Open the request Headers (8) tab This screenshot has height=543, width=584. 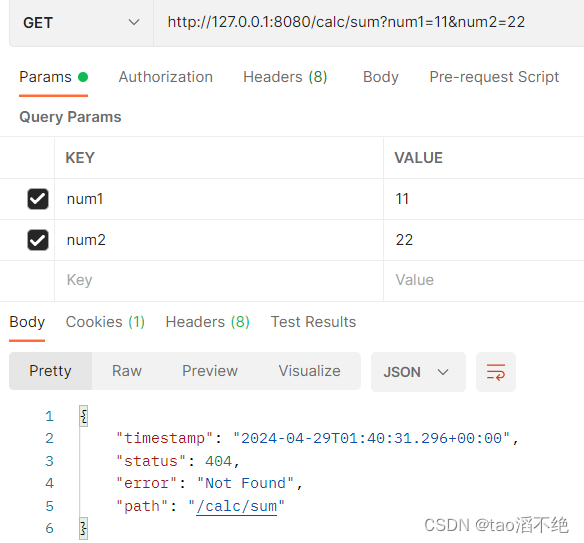tap(285, 77)
